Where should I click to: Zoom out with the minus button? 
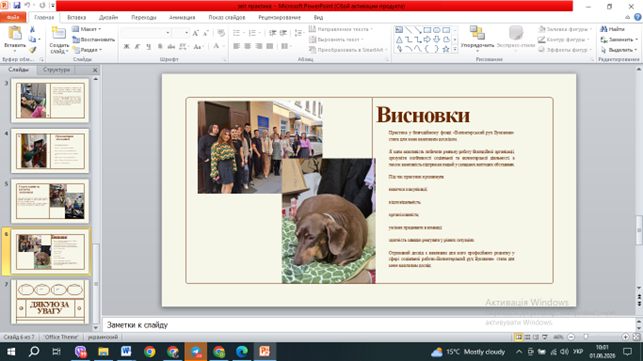pos(571,337)
